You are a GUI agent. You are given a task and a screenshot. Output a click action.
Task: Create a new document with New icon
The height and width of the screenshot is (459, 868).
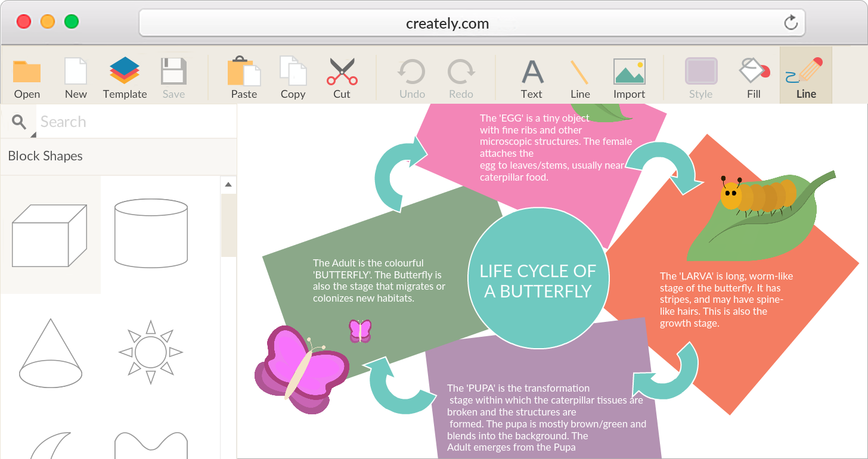tap(76, 72)
